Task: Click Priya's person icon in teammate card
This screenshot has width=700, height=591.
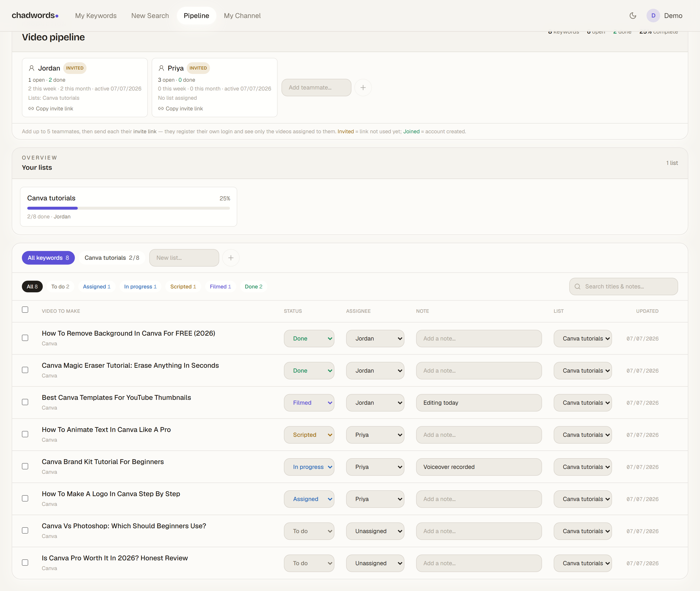Action: tap(161, 68)
